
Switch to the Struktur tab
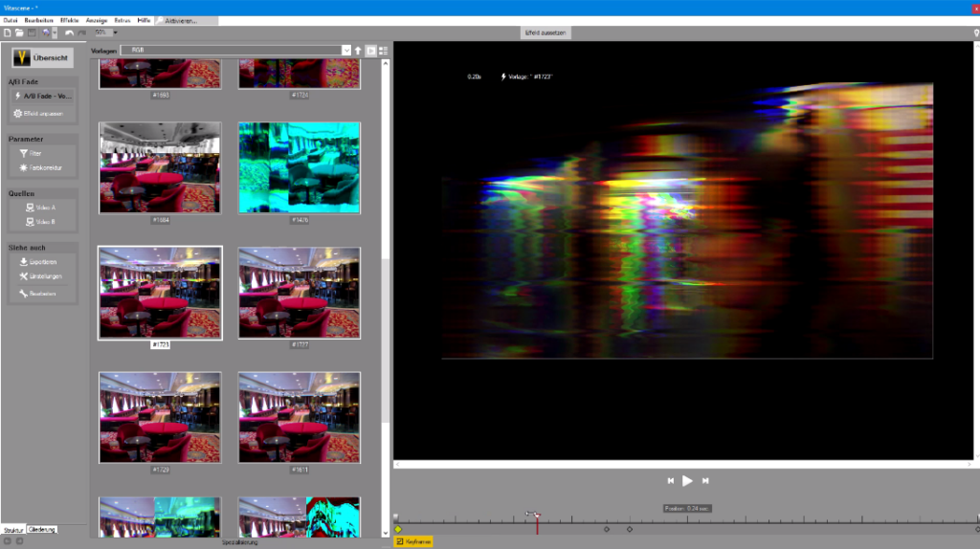pos(13,530)
